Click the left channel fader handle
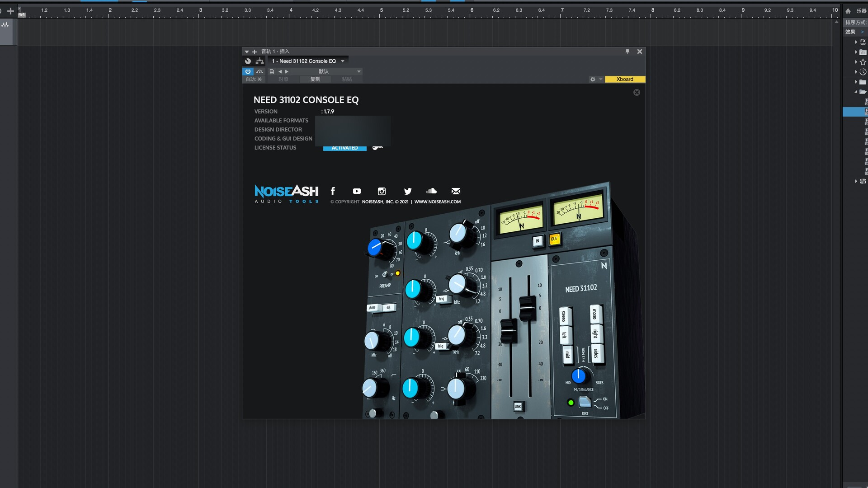868x488 pixels. click(x=509, y=331)
